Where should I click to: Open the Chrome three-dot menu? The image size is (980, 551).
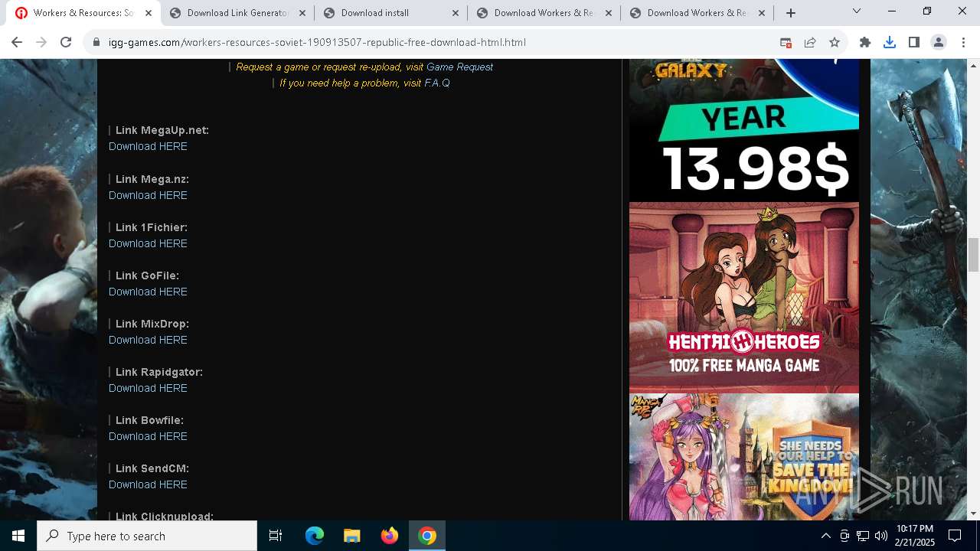pyautogui.click(x=963, y=42)
